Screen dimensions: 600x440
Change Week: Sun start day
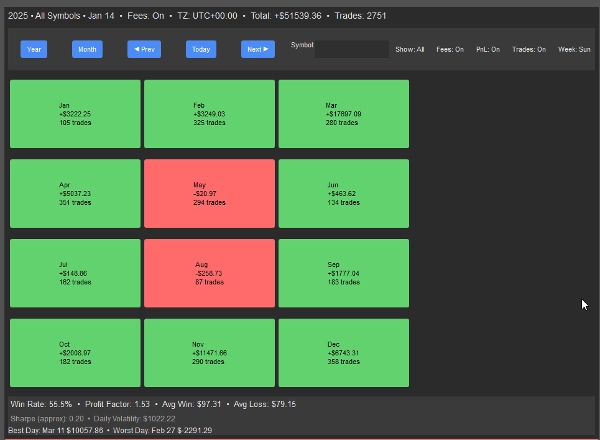[x=574, y=49]
